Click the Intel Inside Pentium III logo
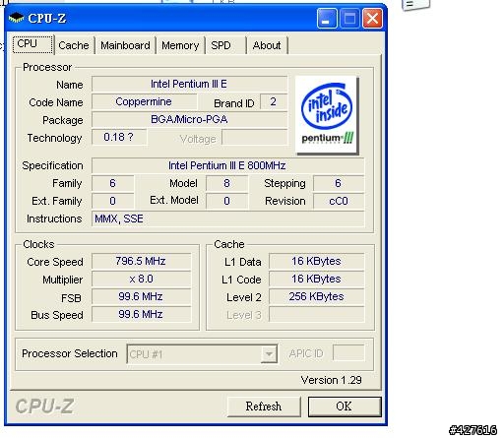504x438 pixels. (x=327, y=115)
